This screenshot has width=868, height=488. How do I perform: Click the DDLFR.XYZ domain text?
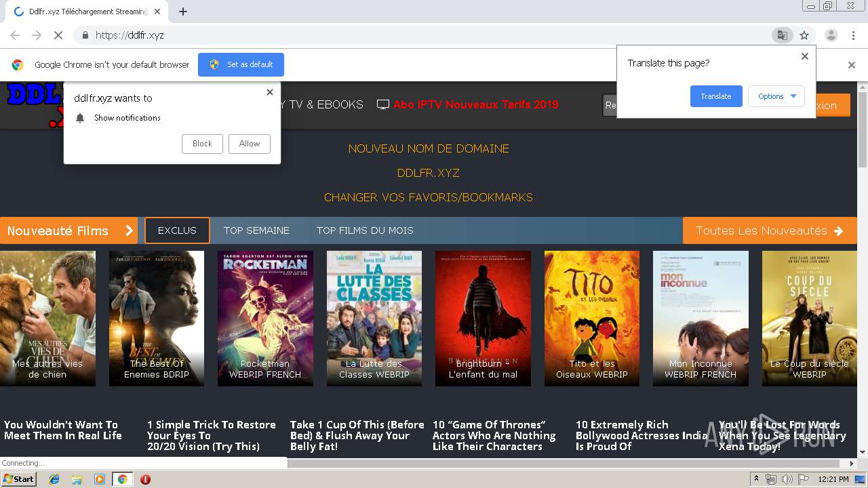point(429,173)
